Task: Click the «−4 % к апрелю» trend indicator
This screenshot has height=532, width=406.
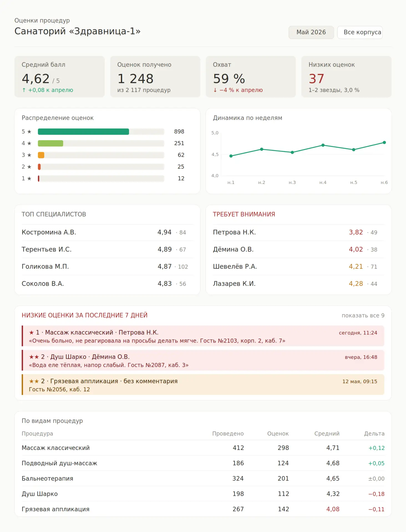Action: [238, 90]
